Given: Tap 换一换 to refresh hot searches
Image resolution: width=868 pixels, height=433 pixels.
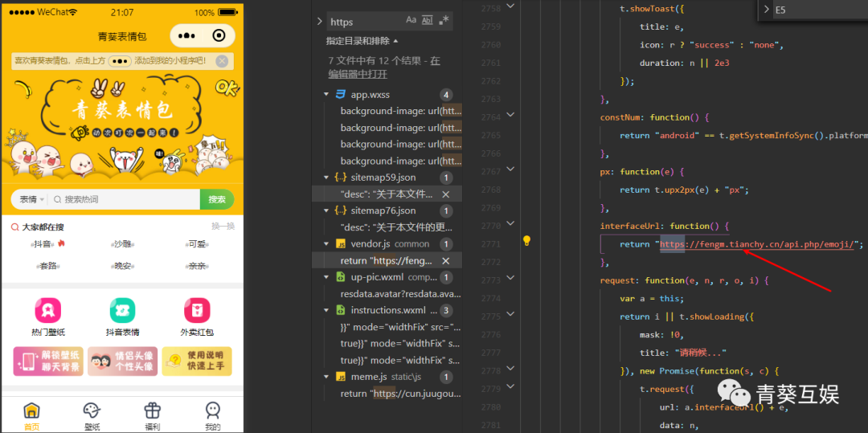Looking at the screenshot, I should coord(223,227).
